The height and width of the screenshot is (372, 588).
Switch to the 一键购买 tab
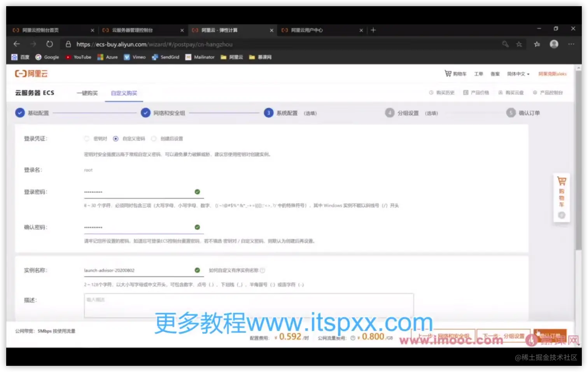[87, 93]
